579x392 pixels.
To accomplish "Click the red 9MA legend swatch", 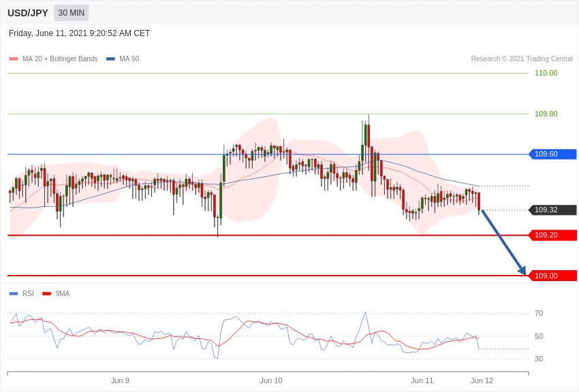I will tap(46, 293).
